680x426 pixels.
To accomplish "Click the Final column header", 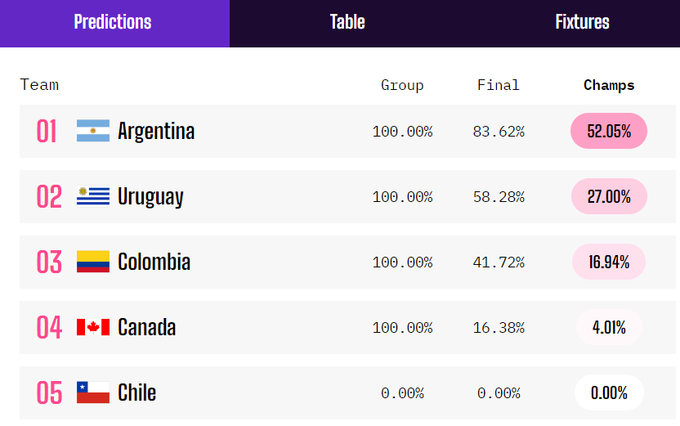I will [498, 85].
